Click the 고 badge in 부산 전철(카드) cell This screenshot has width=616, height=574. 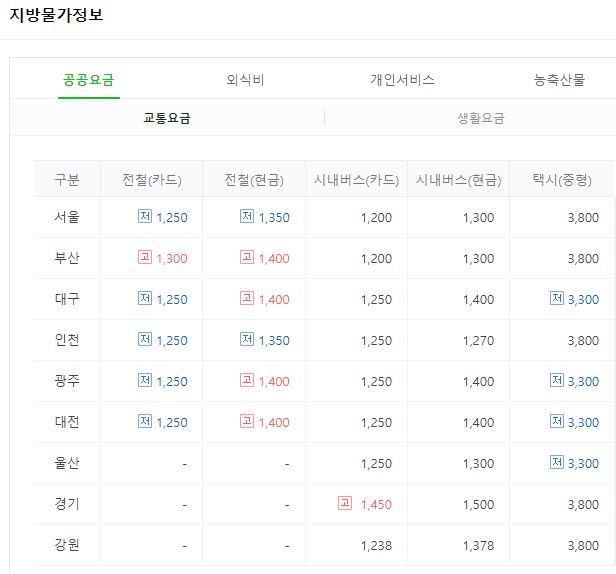(x=145, y=257)
